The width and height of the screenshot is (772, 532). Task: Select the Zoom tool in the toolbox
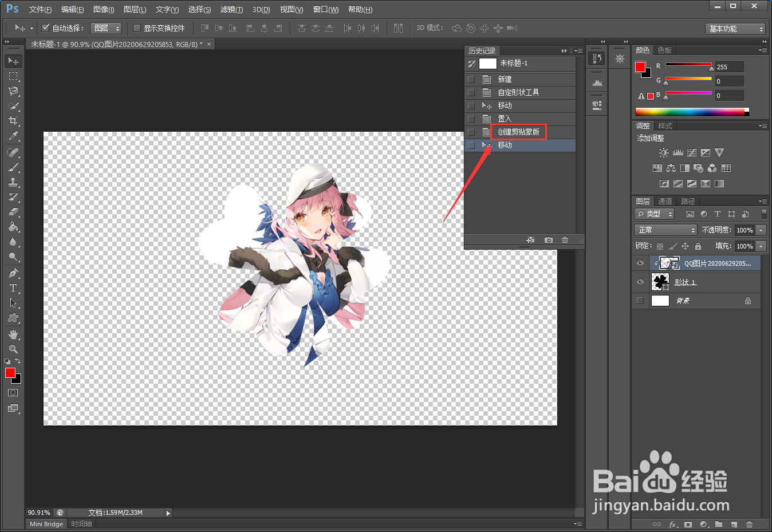click(x=13, y=349)
